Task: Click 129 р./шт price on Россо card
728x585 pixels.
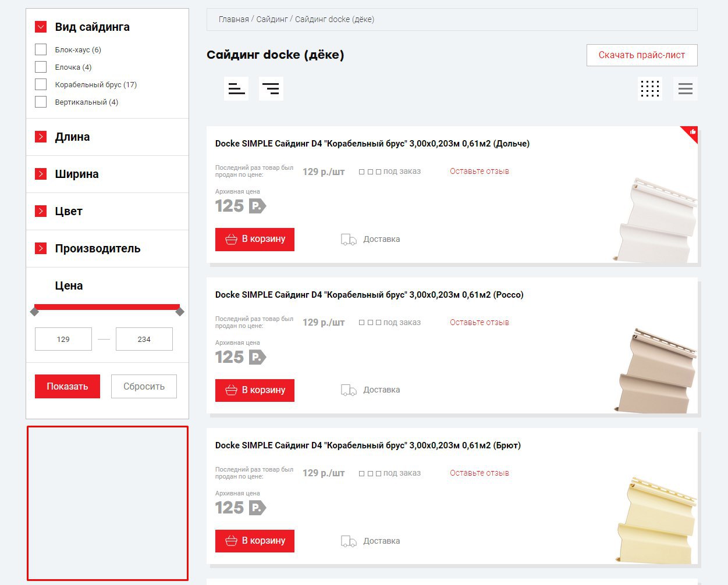Action: 324,323
